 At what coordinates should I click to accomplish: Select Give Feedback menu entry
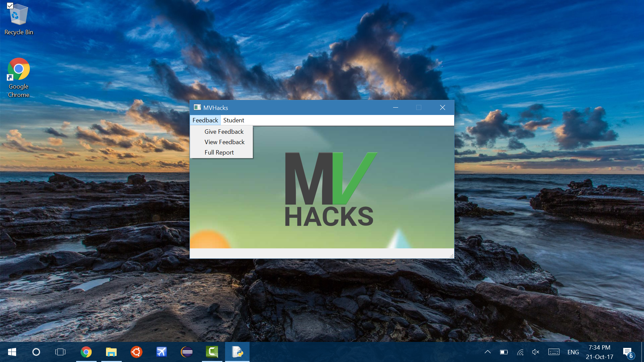[224, 132]
